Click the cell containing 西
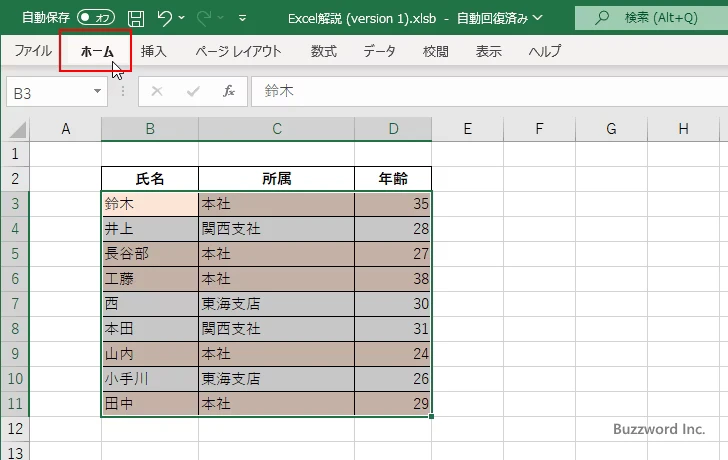 [150, 304]
